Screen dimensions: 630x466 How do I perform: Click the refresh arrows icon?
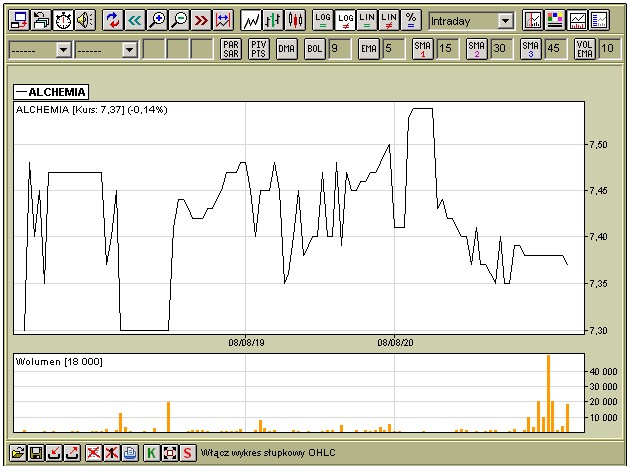[112, 20]
